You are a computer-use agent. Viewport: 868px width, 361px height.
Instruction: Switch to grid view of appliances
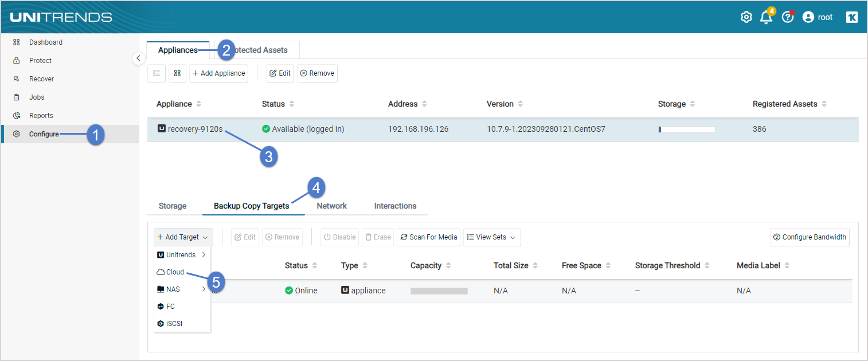pyautogui.click(x=177, y=73)
